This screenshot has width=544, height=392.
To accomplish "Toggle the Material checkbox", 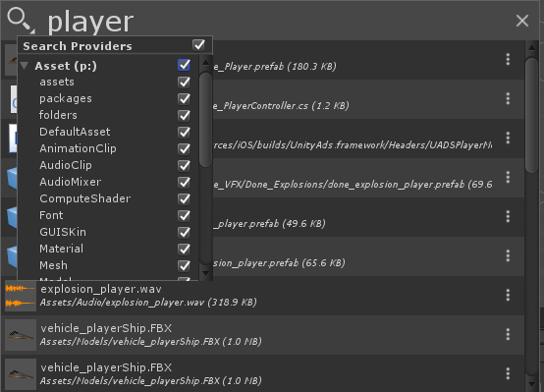I will point(184,249).
